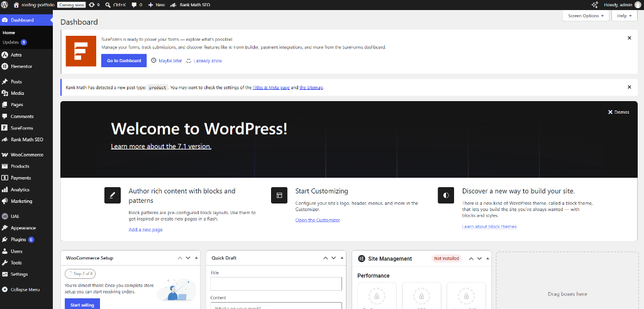Viewport: 644px width, 309px height.
Task: Close the Rank Math notice
Action: [x=629, y=87]
